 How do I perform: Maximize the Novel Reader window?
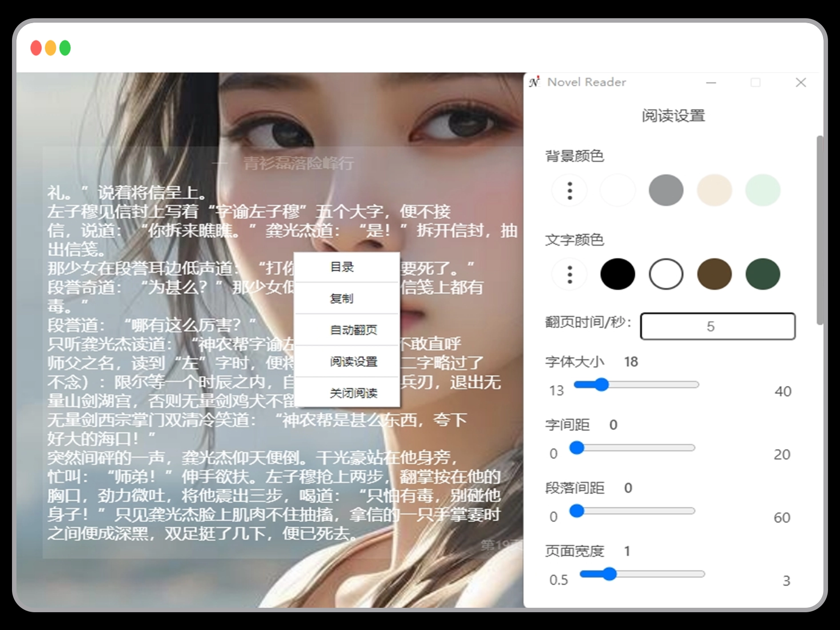[756, 83]
